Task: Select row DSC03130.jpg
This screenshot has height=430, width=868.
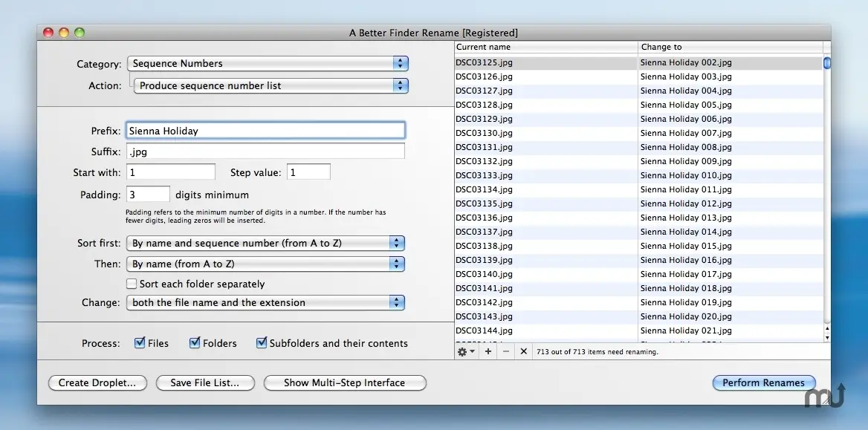Action: click(x=639, y=134)
